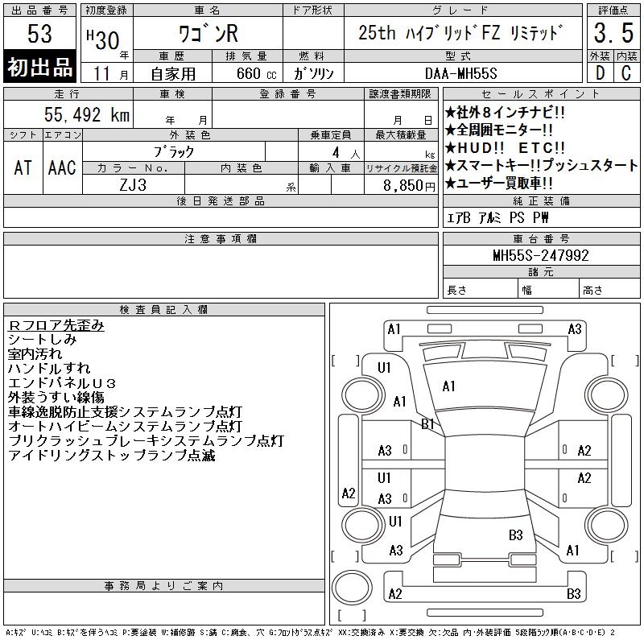The width and height of the screenshot is (644, 644).
Task: Select the note オートハイビームシステムランプ点灯
Action: point(126,426)
